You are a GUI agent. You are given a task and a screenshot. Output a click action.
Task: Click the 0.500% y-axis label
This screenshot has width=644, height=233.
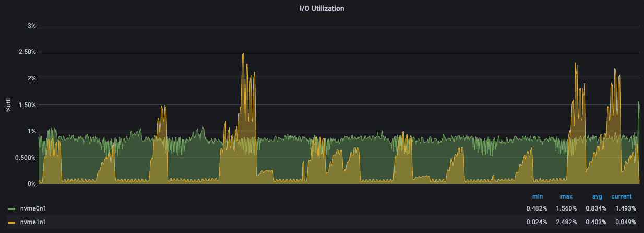26,157
